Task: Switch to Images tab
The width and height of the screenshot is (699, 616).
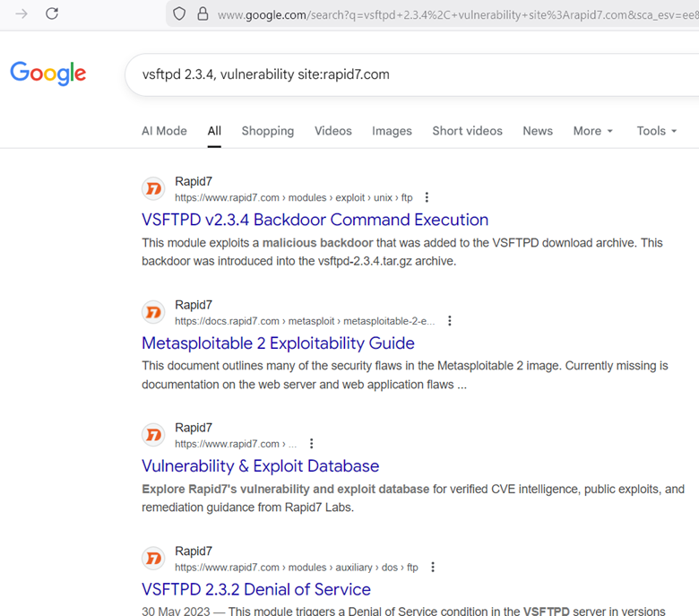Action: pyautogui.click(x=392, y=131)
